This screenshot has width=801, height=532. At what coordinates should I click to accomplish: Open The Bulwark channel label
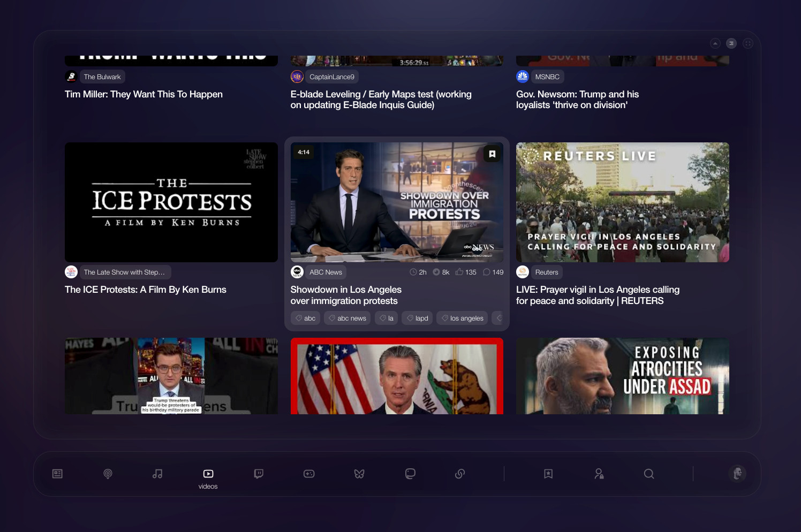[x=102, y=77]
